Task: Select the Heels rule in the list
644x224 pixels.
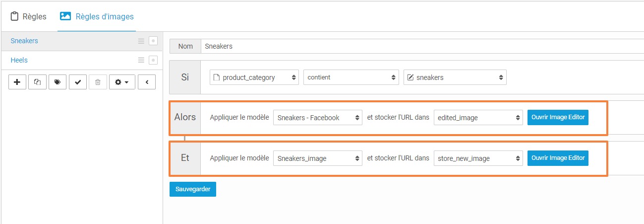Action: tap(81, 60)
